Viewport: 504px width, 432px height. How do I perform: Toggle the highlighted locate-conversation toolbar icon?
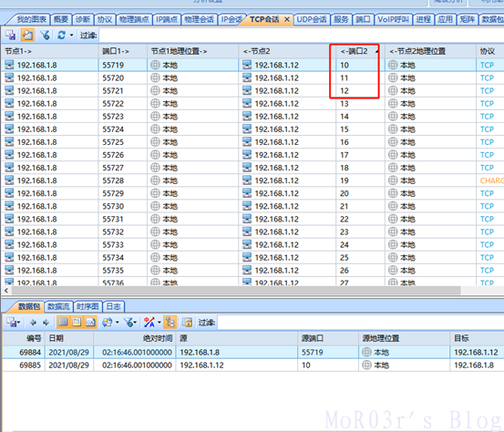[27, 35]
